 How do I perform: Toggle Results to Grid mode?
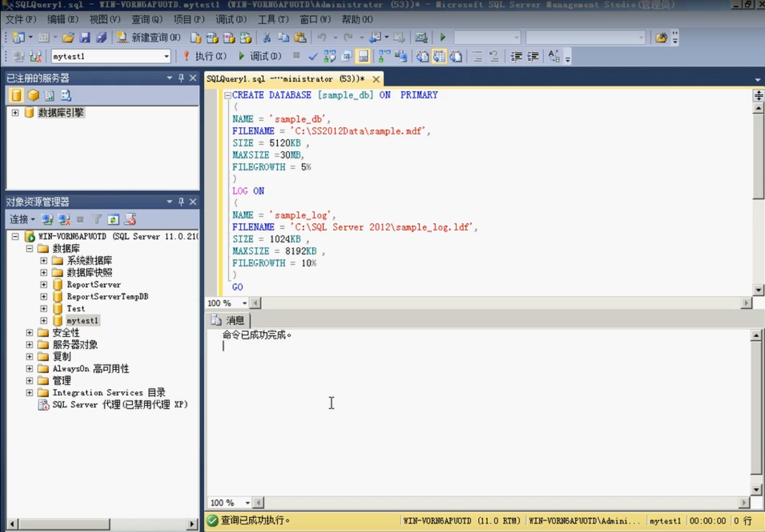(x=439, y=57)
